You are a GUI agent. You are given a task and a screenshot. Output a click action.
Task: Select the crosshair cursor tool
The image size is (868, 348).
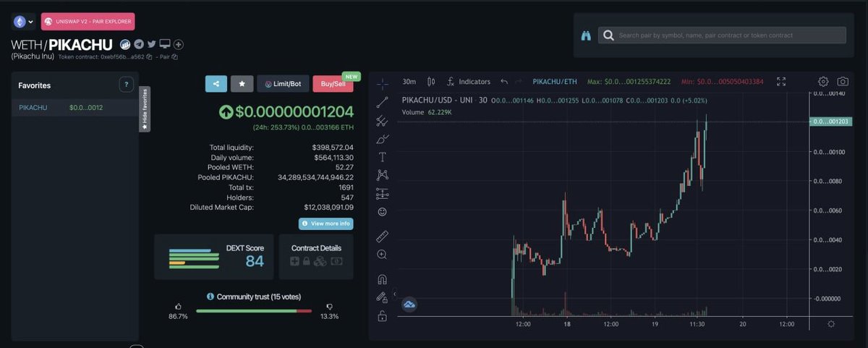click(382, 83)
